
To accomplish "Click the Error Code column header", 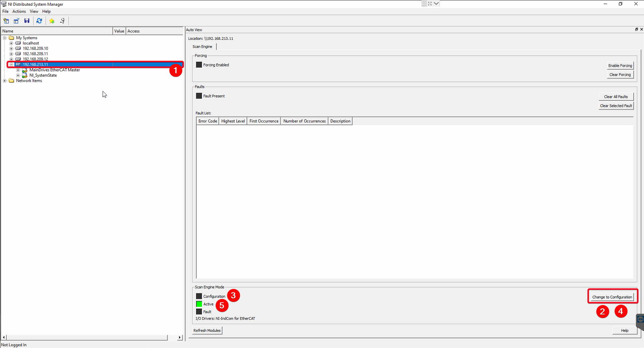I will click(208, 121).
